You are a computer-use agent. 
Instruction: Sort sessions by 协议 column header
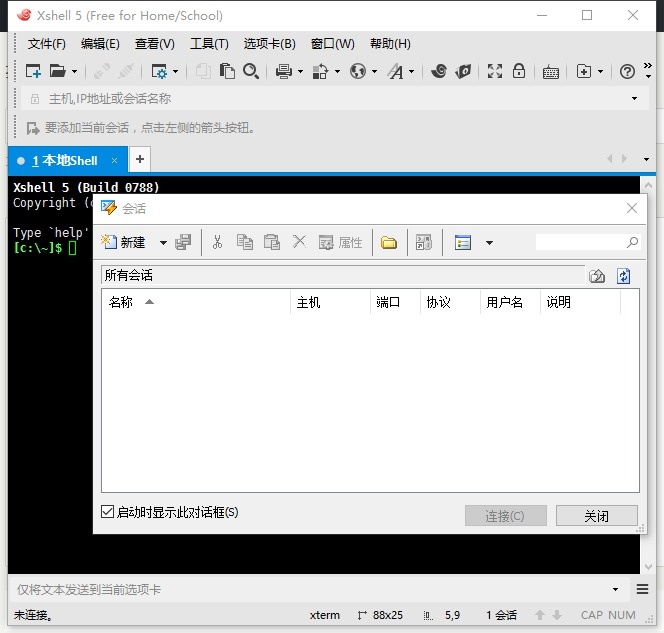[450, 302]
